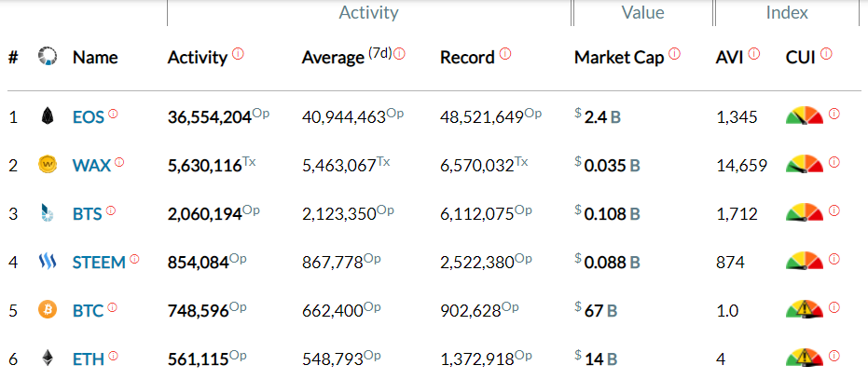Click info icon beside WAX name
This screenshot has width=868, height=379.
tap(119, 162)
